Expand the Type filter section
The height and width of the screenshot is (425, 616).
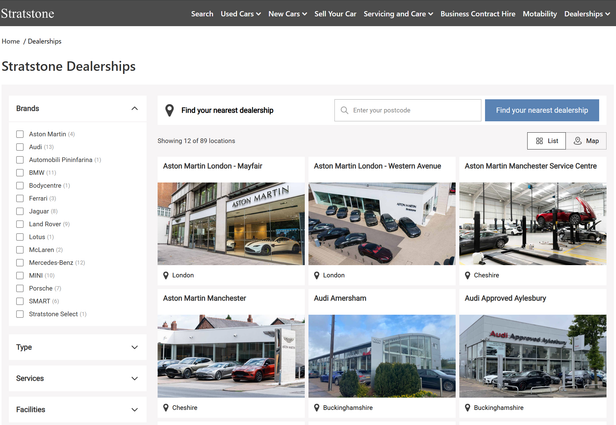[x=77, y=347]
